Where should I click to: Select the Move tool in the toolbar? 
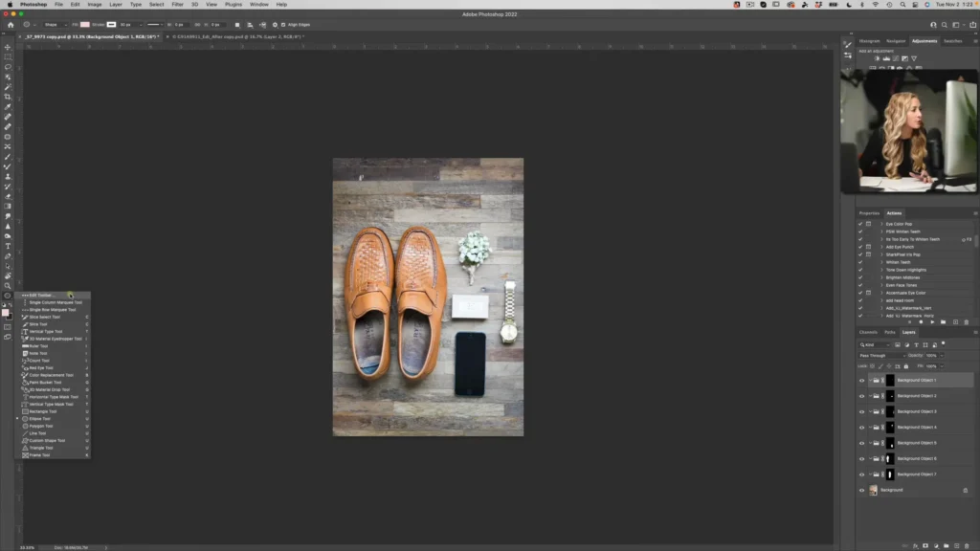click(8, 47)
